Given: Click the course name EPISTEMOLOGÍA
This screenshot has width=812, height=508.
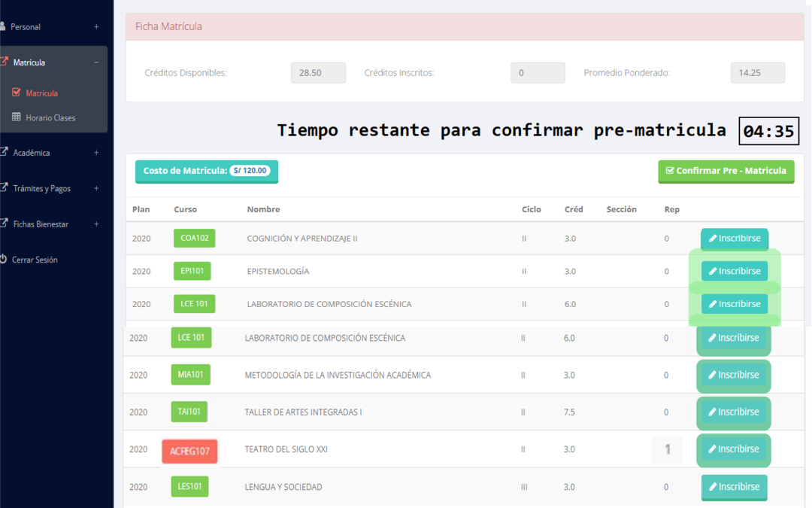Looking at the screenshot, I should coord(278,271).
